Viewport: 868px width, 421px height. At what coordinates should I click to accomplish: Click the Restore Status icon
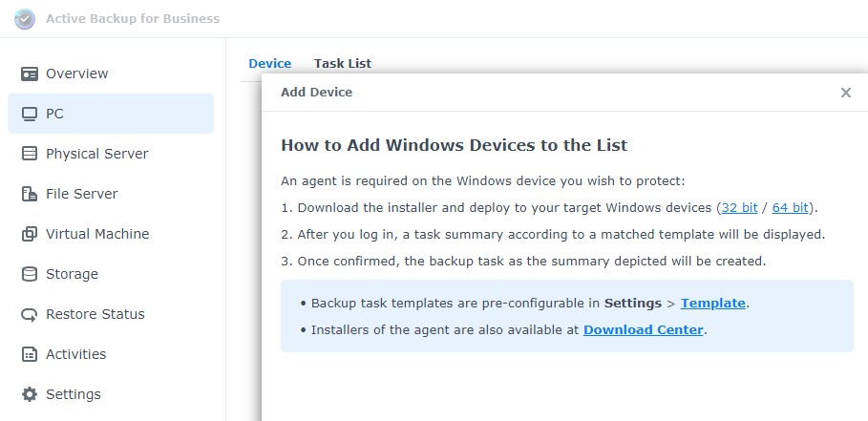click(x=30, y=314)
